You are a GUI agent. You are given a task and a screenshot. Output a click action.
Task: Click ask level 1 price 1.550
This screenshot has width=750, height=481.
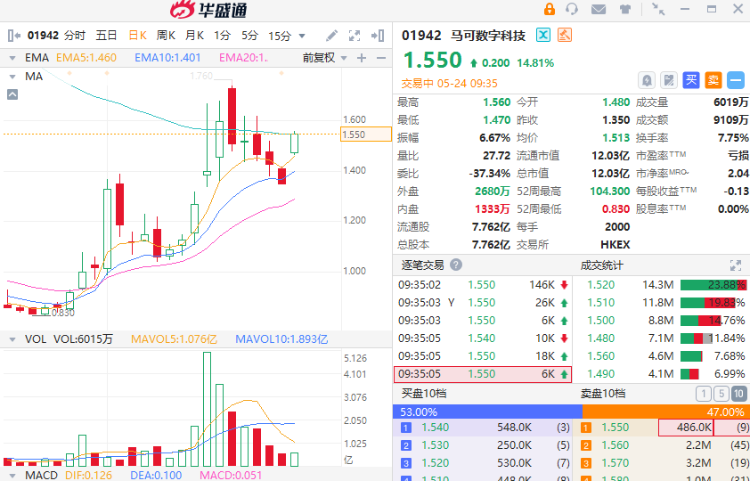615,427
